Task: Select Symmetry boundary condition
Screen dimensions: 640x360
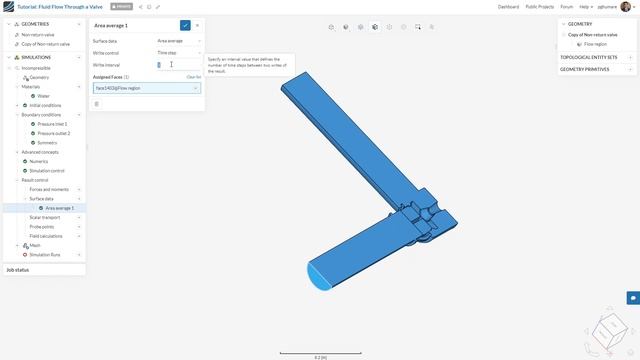Action: (47, 143)
